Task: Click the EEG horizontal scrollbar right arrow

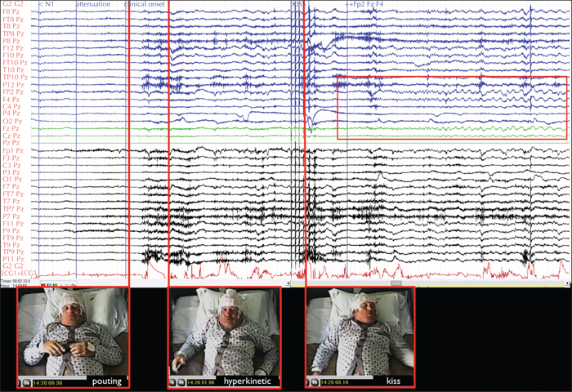Action: [567, 283]
